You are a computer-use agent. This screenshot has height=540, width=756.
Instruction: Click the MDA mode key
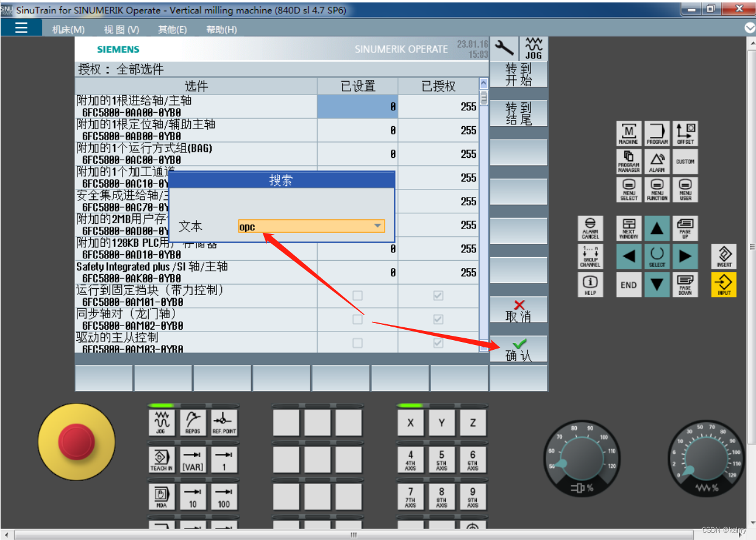[x=161, y=497]
